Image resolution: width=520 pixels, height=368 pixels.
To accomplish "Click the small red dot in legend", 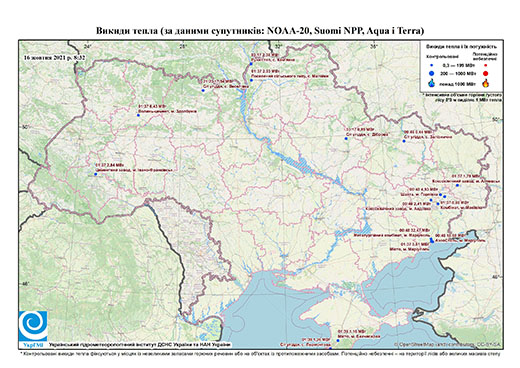I will click(486, 66).
